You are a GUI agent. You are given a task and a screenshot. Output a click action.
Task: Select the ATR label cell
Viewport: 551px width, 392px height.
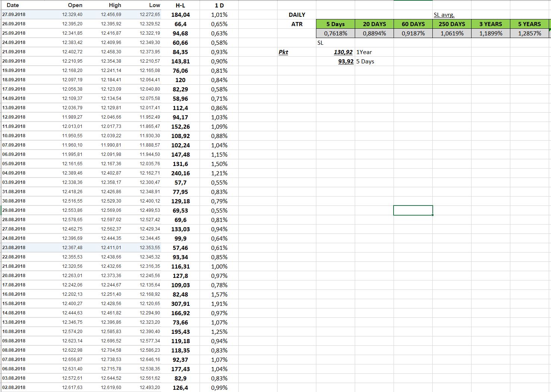[297, 24]
